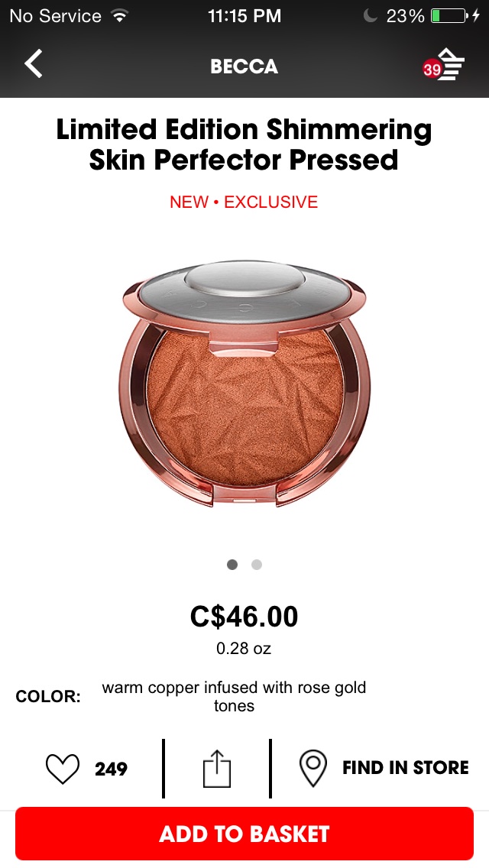The image size is (489, 868).
Task: Tap the BECCA brand title in the header
Action: tap(244, 66)
